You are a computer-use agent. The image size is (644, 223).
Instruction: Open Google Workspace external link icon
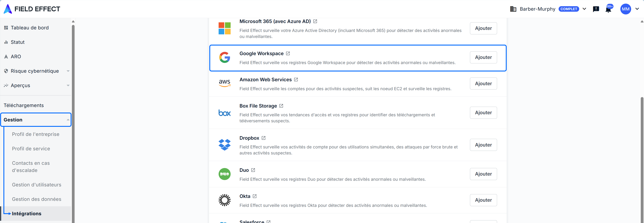288,53
